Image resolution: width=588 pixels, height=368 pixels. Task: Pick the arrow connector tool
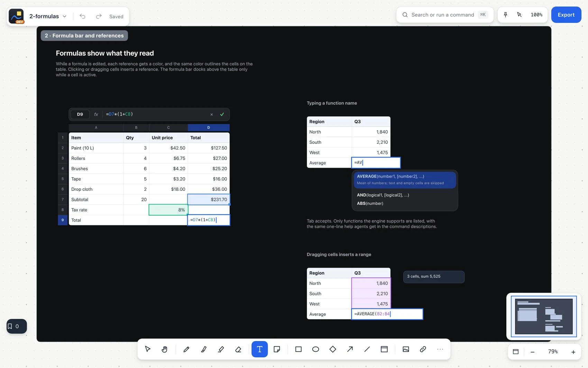350,349
